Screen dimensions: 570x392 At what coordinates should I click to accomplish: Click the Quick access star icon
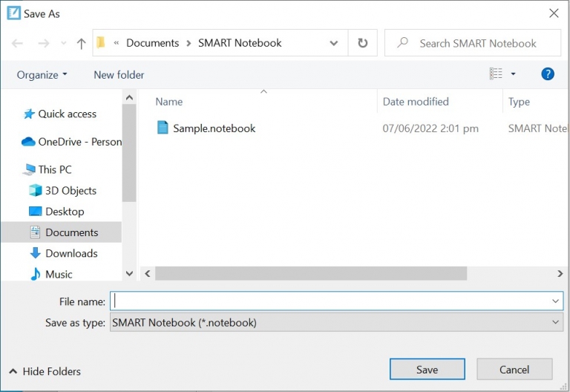click(x=29, y=114)
